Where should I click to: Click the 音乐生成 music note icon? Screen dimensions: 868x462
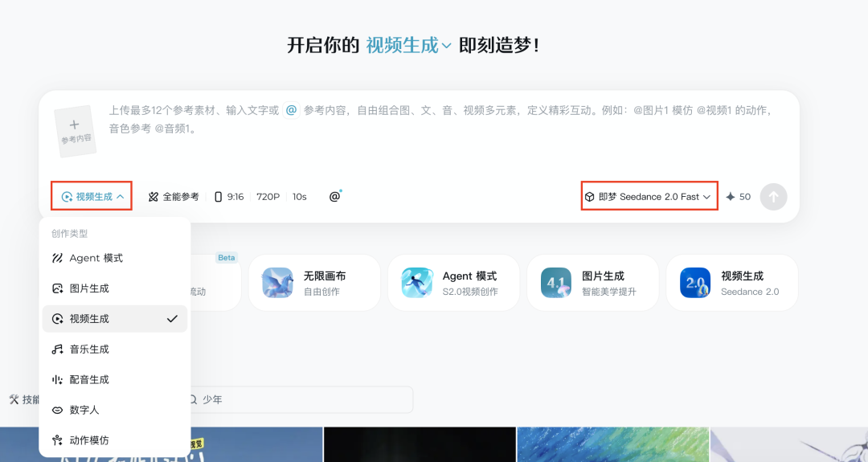pyautogui.click(x=57, y=350)
